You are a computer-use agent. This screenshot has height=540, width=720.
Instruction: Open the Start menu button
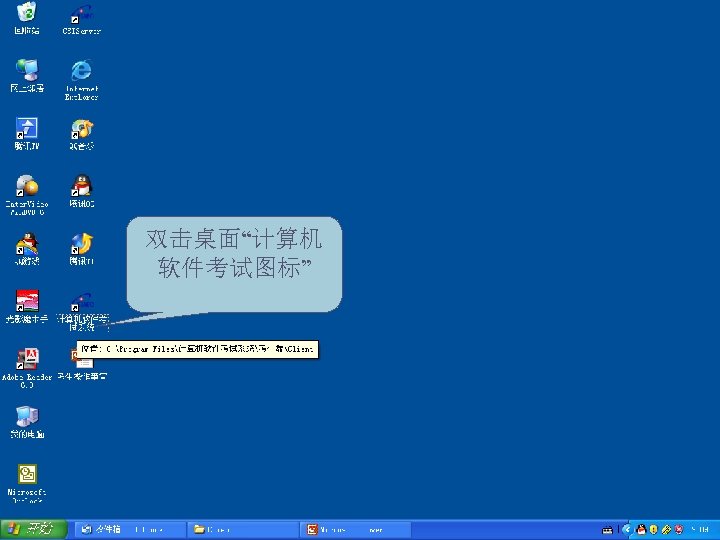[34, 529]
